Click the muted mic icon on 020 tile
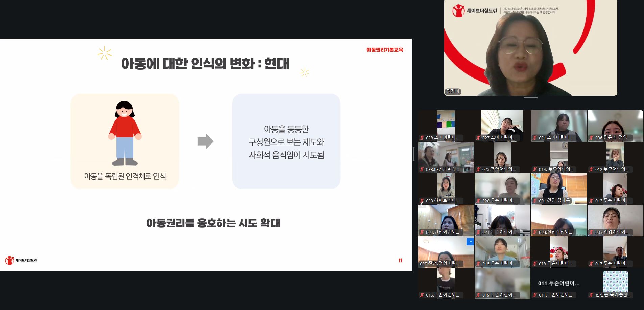644x310 pixels. (x=478, y=201)
